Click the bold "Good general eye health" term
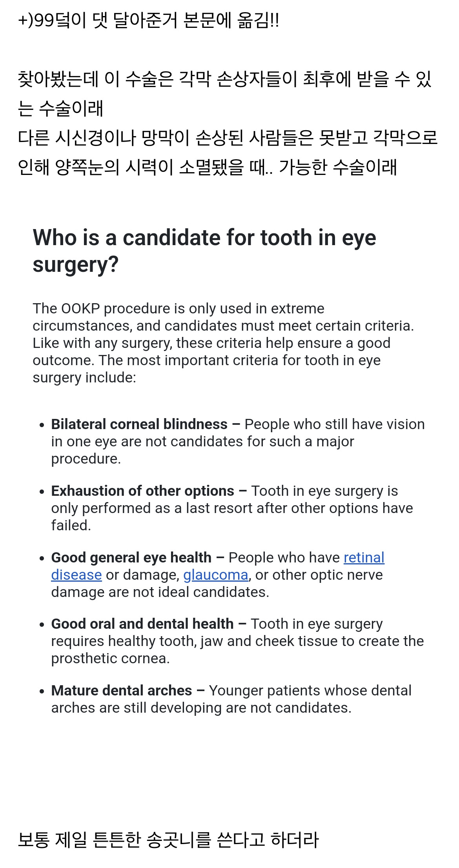Image resolution: width=459 pixels, height=868 pixels. [x=131, y=558]
